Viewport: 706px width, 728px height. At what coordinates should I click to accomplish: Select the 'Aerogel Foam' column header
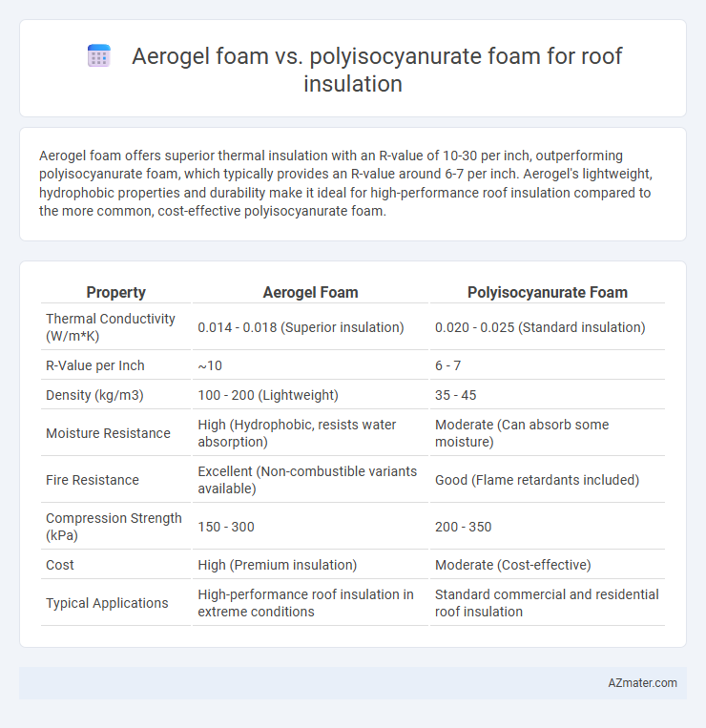point(310,292)
